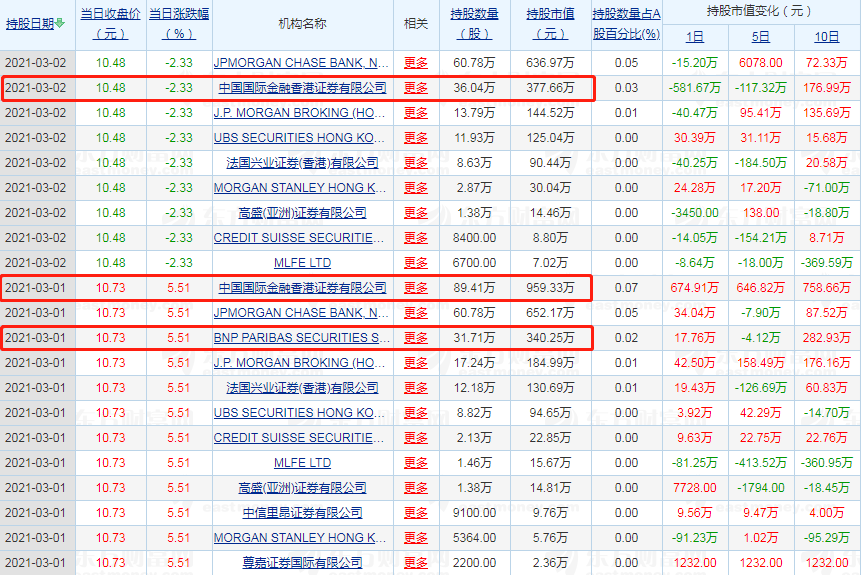The width and height of the screenshot is (861, 575).
Task: Select the 340.25万 market value cell
Action: click(550, 338)
